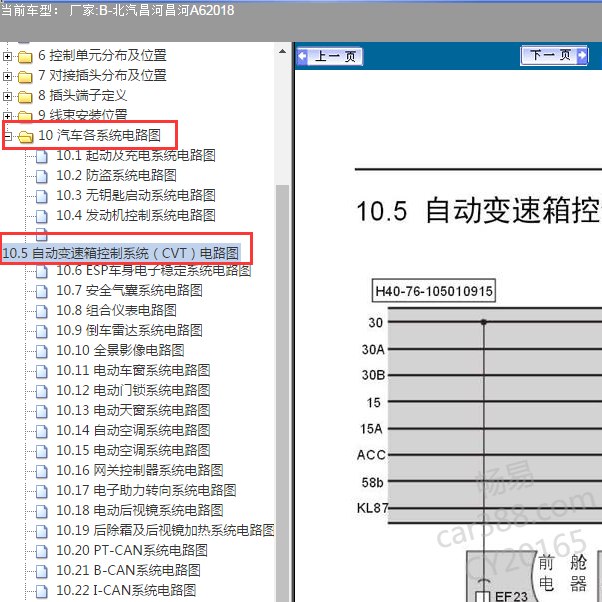Click document icon beside 10.4 发动机控制系统电路图
602x602 pixels.
point(41,216)
